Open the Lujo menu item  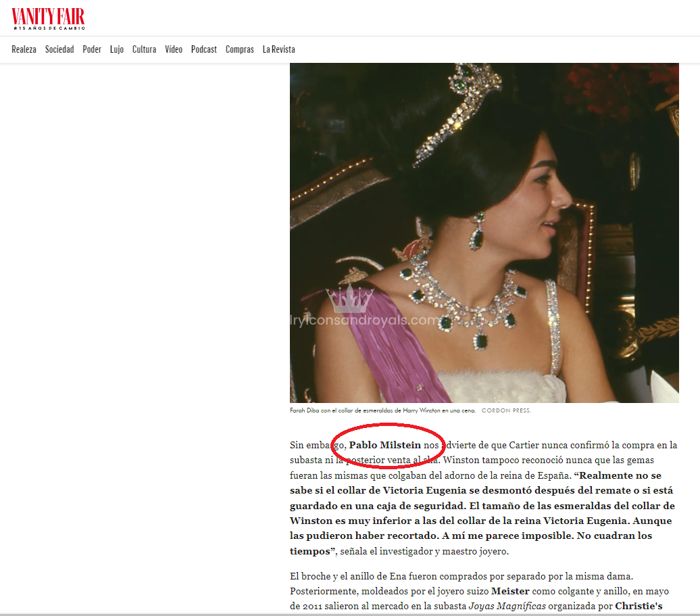click(117, 49)
